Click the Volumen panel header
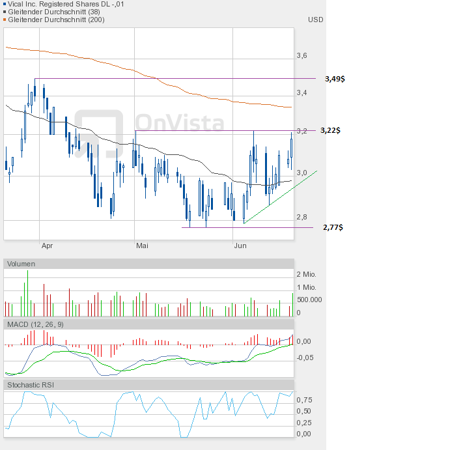This screenshot has width=476, height=450. pyautogui.click(x=21, y=264)
